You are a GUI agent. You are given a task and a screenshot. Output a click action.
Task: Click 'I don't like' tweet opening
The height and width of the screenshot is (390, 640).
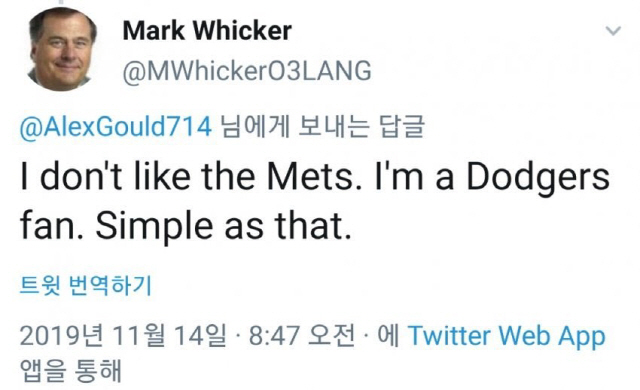point(105,177)
